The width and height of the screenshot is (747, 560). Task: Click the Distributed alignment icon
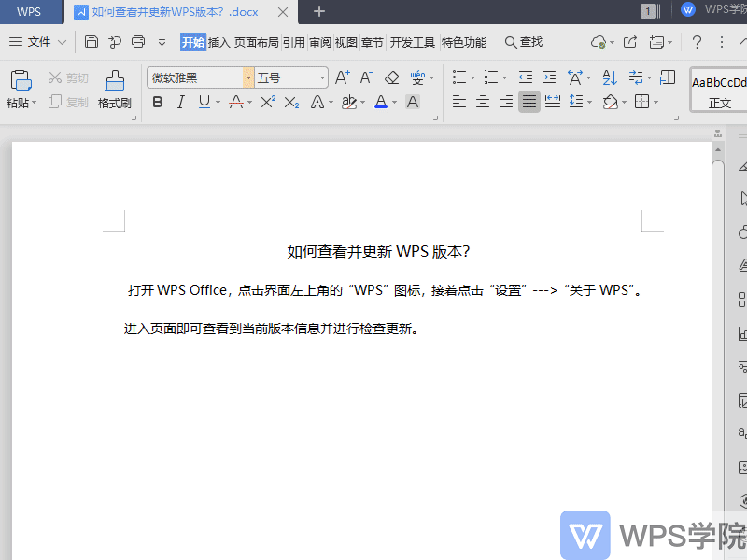click(x=553, y=102)
